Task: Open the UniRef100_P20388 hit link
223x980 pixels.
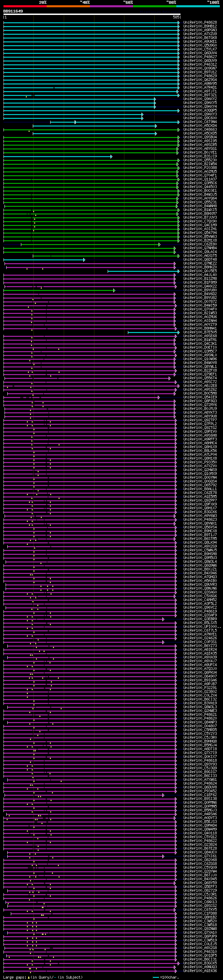Action: coord(200,168)
